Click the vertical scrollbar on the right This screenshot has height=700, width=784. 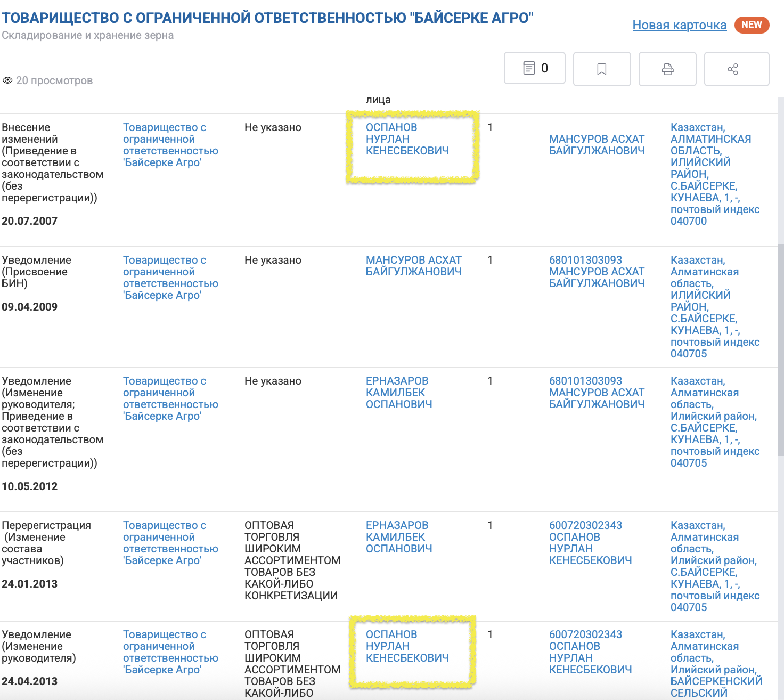point(780,346)
